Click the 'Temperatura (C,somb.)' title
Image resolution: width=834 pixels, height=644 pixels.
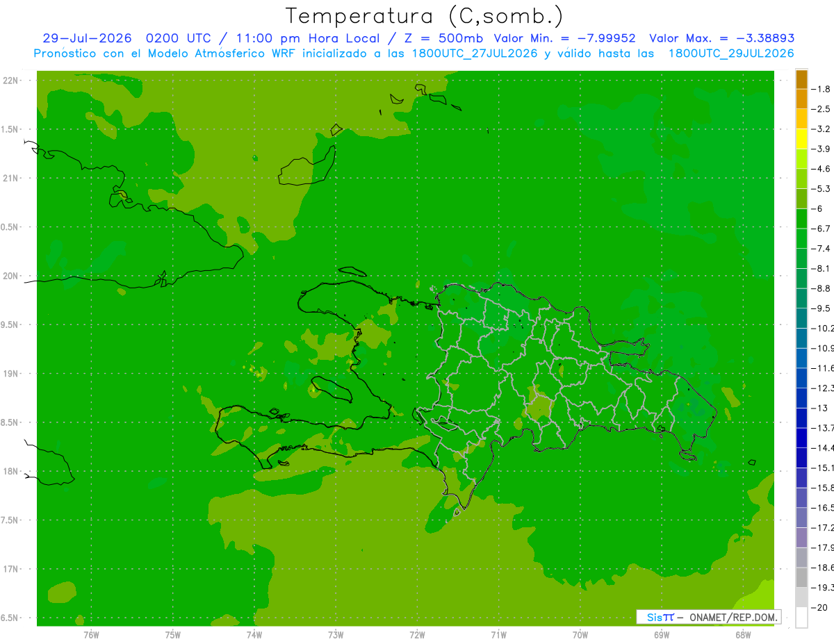(425, 15)
